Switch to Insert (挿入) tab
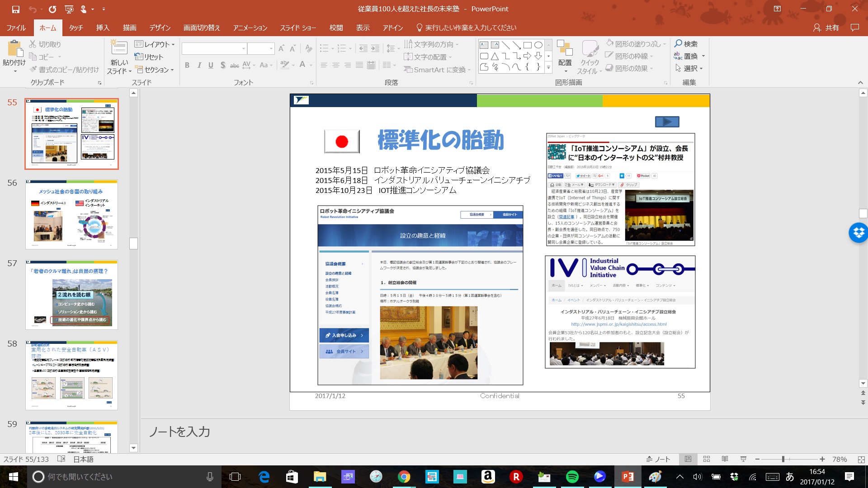The height and width of the screenshot is (488, 868). pos(103,28)
